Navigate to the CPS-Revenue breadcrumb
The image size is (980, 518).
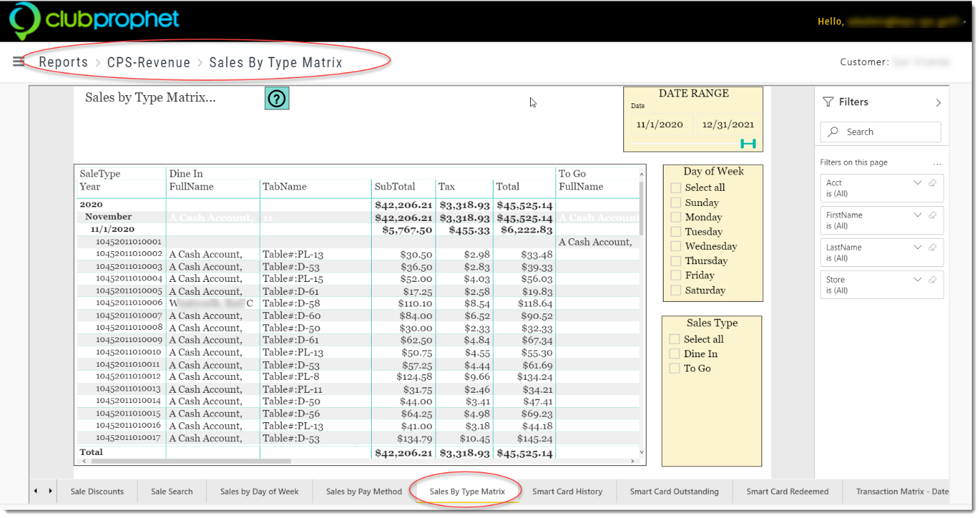(149, 62)
